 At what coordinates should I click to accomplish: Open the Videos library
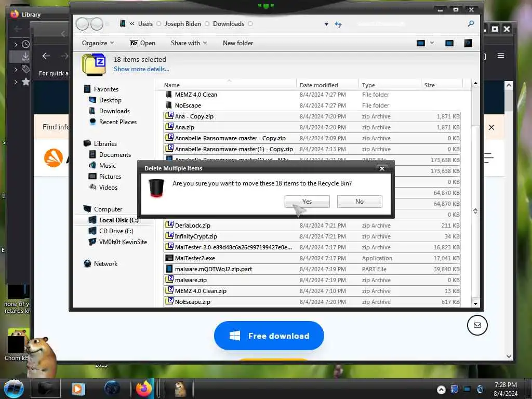(108, 187)
